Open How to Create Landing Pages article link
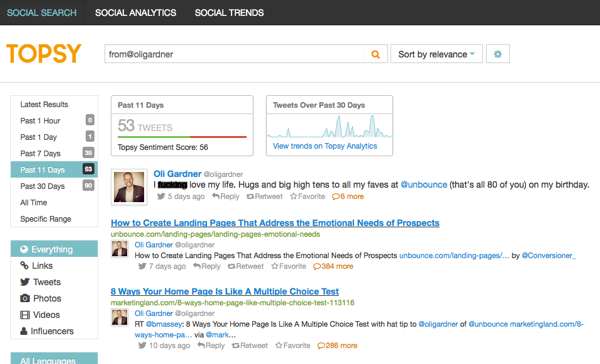 point(275,223)
